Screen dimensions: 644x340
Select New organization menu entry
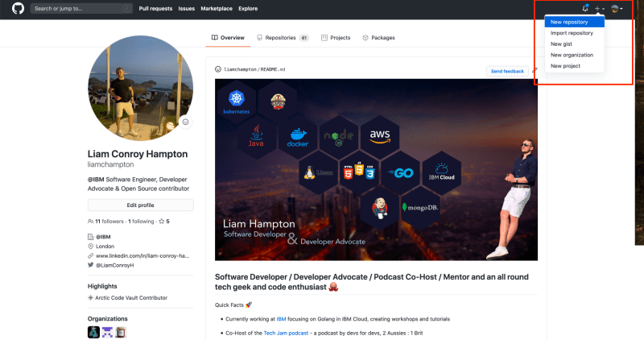[574, 55]
